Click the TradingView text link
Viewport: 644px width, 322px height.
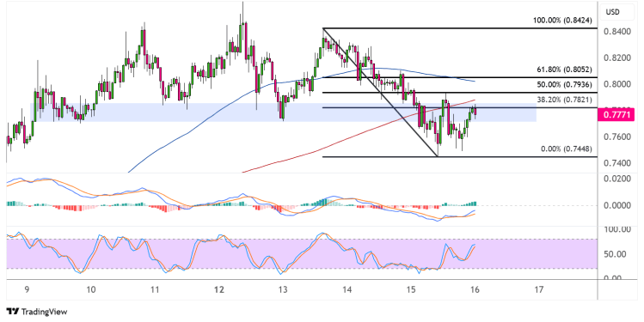click(44, 313)
